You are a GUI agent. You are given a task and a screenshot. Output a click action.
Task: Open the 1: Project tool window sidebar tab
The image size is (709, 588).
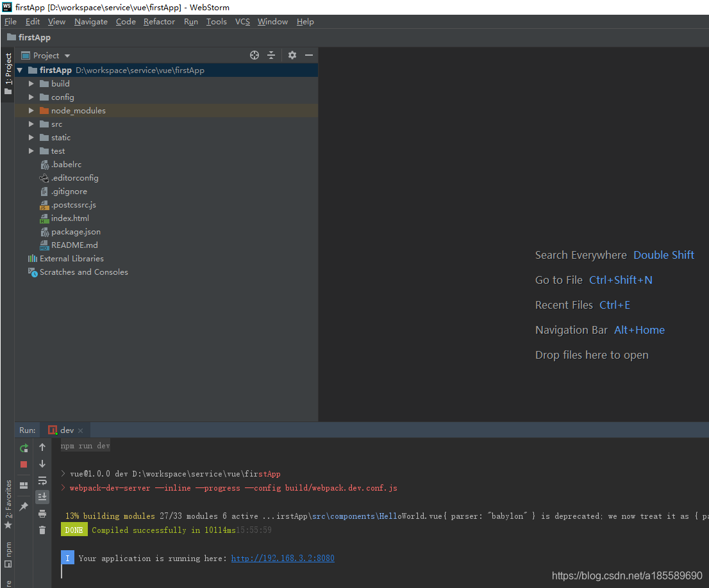pos(8,74)
